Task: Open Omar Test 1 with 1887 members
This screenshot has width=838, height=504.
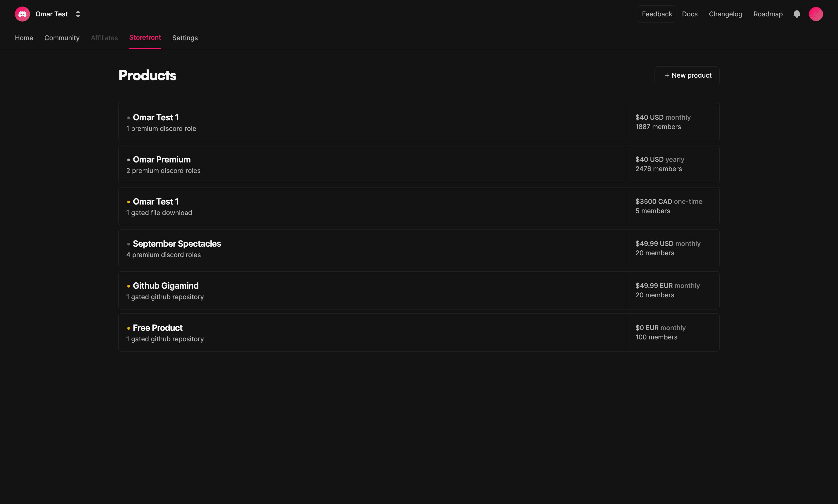Action: [419, 122]
